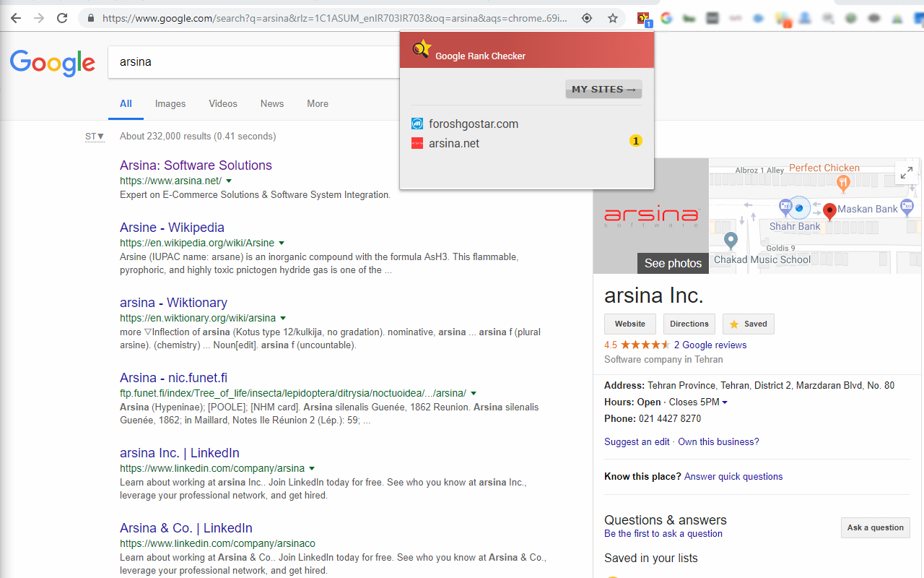Click the reload page icon
This screenshot has width=924, height=578.
click(x=62, y=18)
